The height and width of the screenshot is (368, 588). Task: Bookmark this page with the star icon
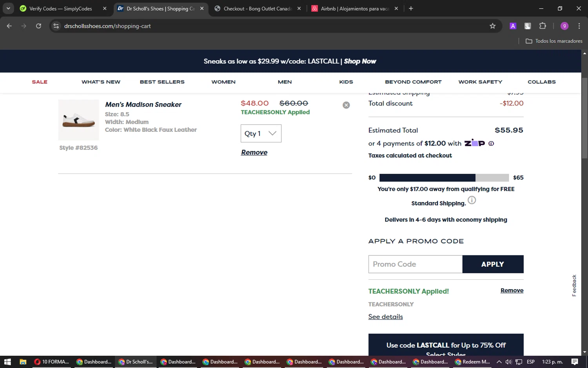(493, 26)
